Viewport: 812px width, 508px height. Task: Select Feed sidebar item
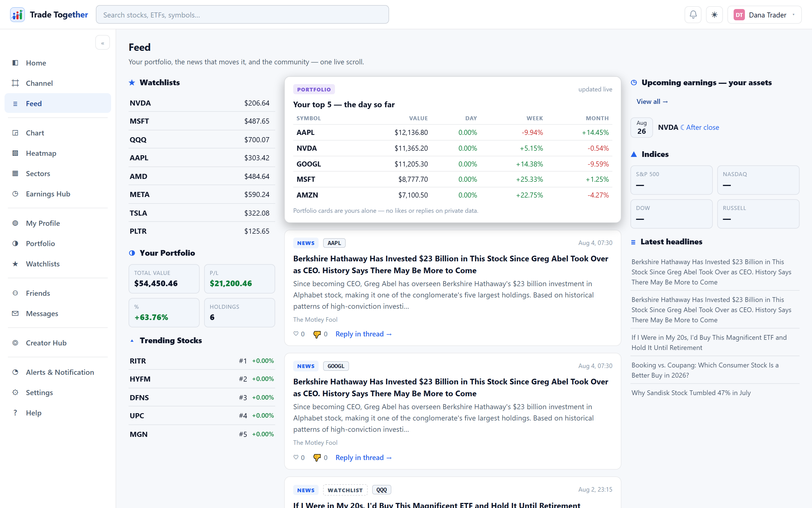[x=58, y=104]
